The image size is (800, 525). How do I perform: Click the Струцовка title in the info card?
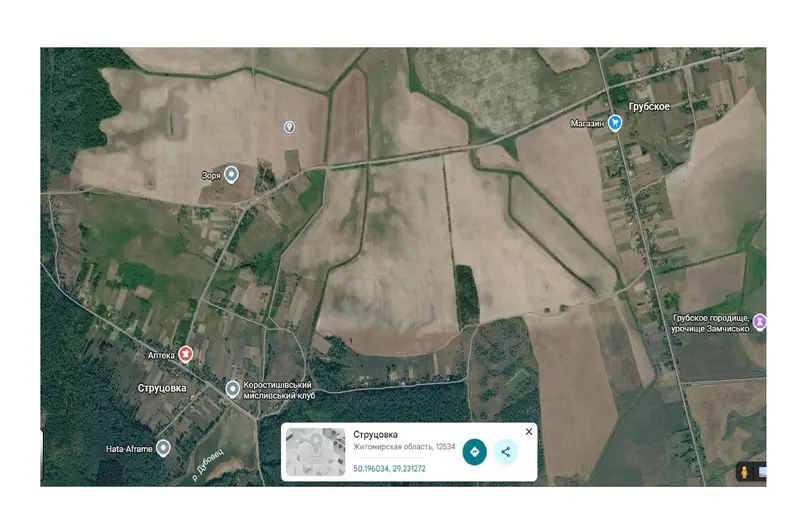[376, 434]
